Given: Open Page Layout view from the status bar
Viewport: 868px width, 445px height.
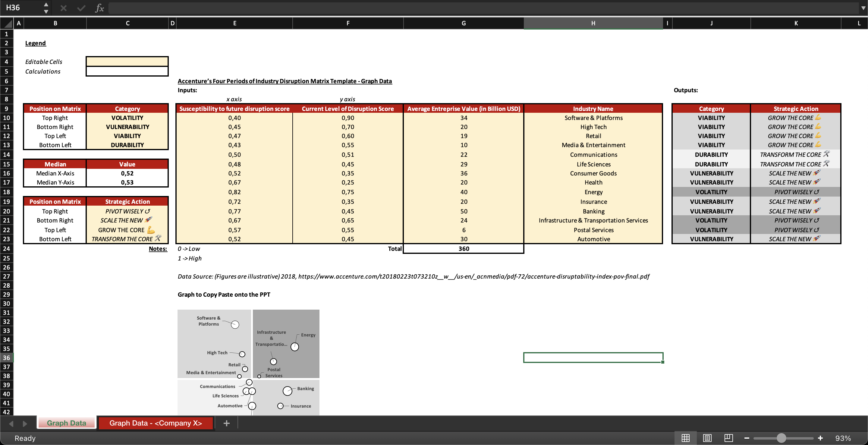Looking at the screenshot, I should coord(707,438).
